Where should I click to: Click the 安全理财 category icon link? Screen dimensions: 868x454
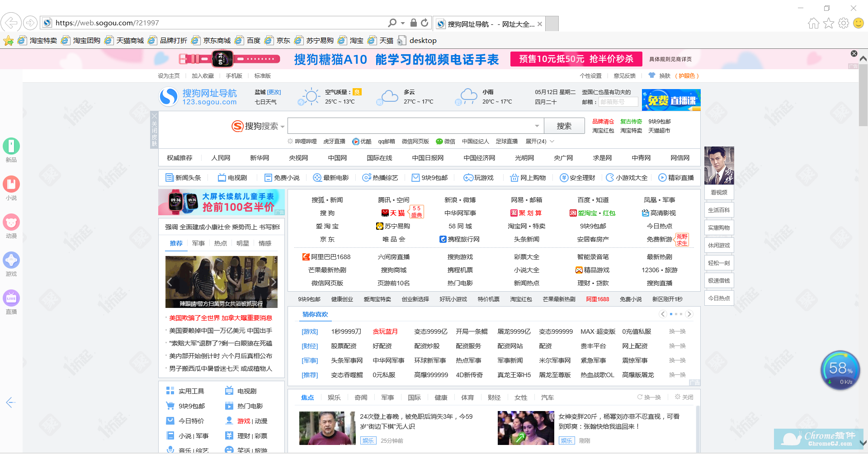(x=577, y=178)
